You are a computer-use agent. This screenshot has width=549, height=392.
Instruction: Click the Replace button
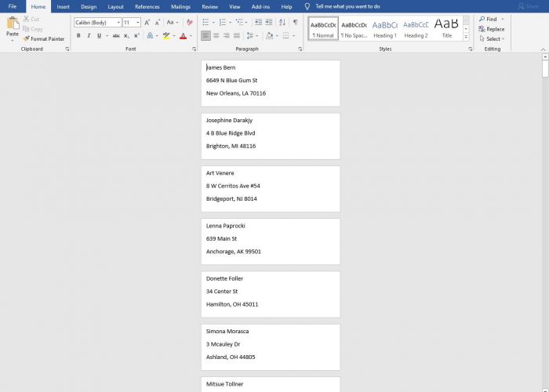coord(492,29)
